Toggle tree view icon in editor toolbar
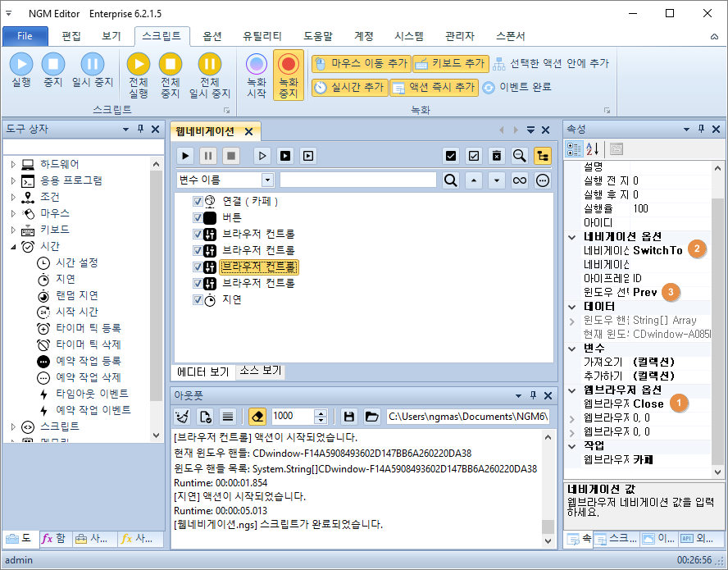728x570 pixels. 542,156
